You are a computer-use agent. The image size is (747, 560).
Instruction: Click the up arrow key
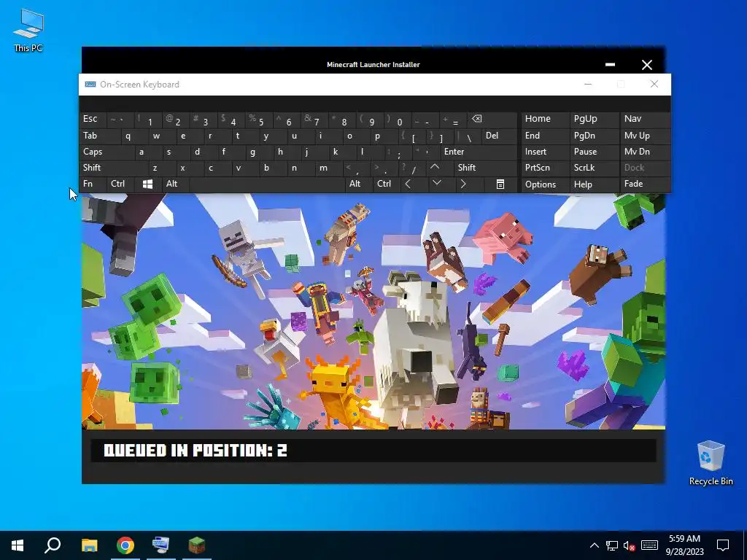click(x=435, y=168)
